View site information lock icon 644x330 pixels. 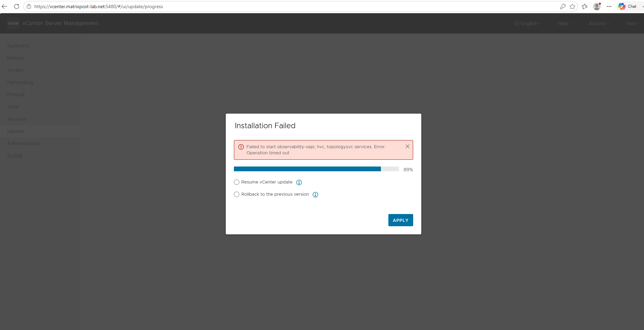pyautogui.click(x=29, y=6)
